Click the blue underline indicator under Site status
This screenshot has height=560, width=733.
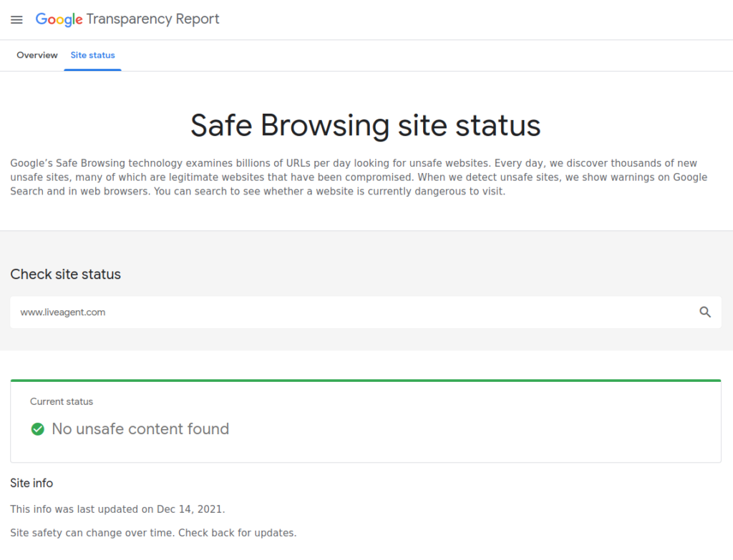(92, 69)
